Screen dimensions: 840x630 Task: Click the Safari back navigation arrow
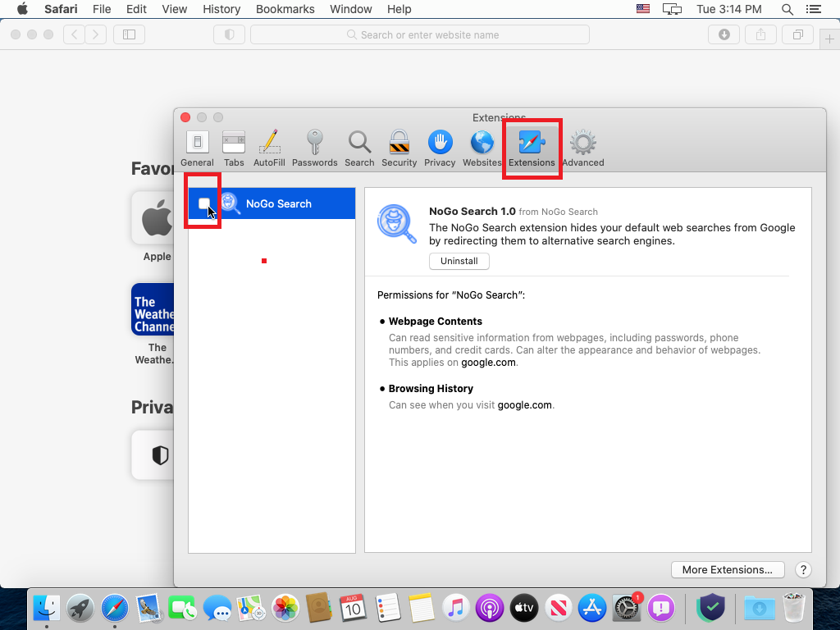tap(75, 34)
